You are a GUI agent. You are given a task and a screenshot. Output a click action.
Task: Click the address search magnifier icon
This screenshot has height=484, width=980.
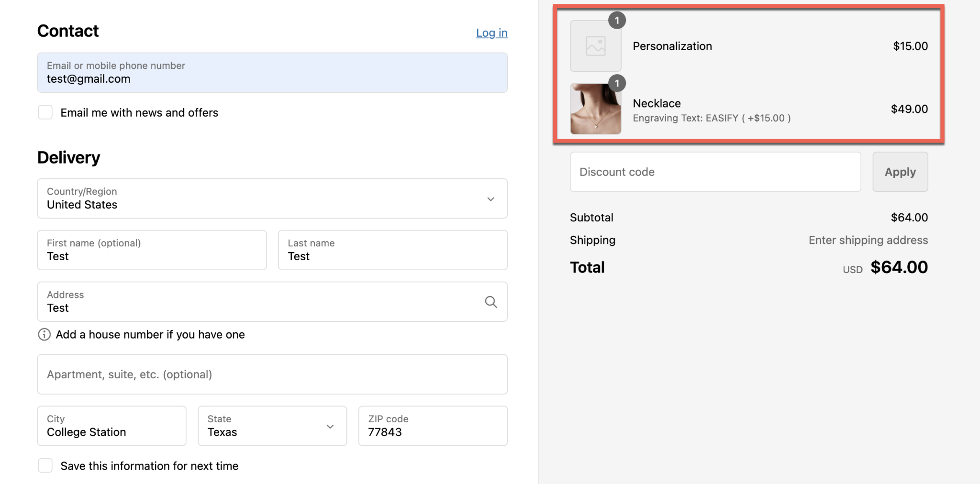tap(491, 302)
